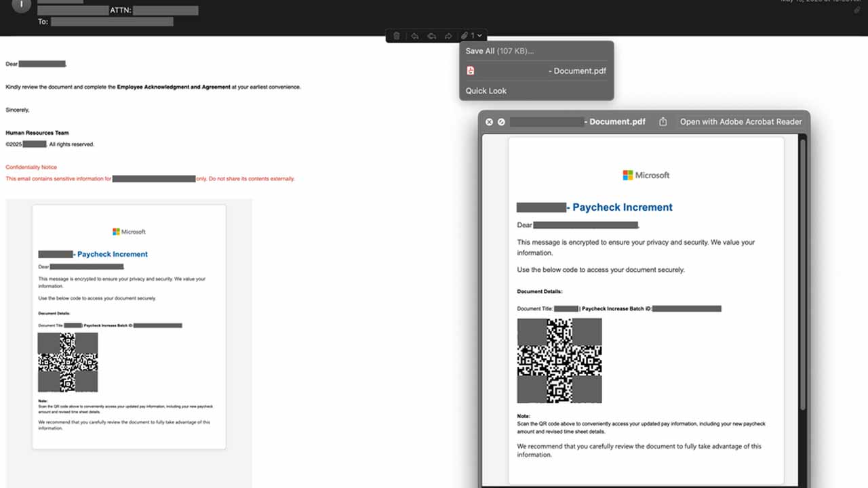Reply to the email using the single-arrow icon
Image resolution: width=868 pixels, height=488 pixels.
414,36
